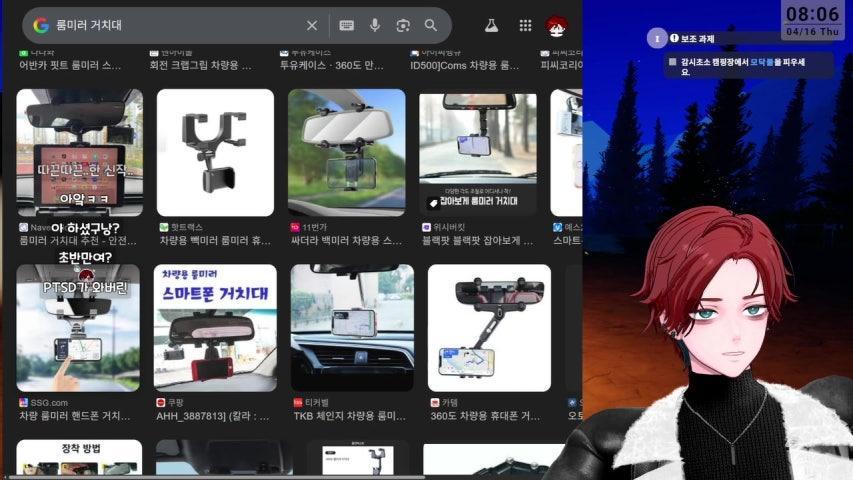Open the 스마트폰 거치대 쿠팡 image

[215, 328]
